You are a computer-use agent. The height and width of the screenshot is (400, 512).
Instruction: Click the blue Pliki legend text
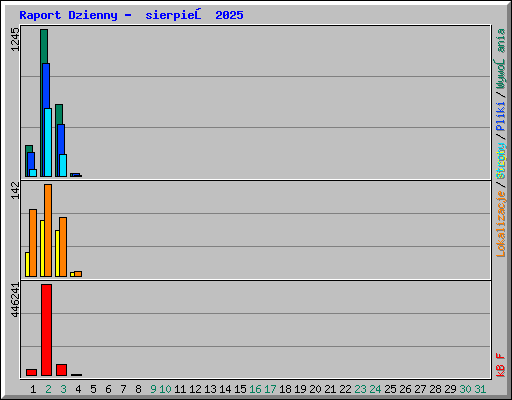tap(501, 116)
